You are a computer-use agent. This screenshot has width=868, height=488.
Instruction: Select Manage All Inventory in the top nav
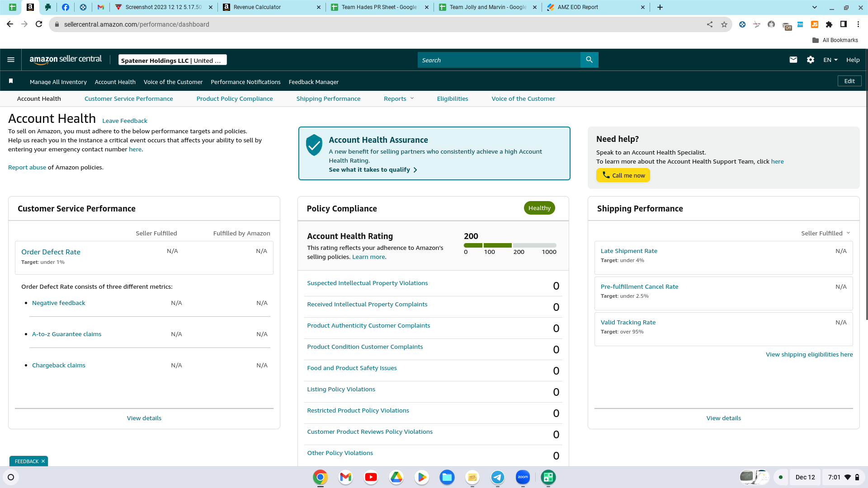[58, 82]
